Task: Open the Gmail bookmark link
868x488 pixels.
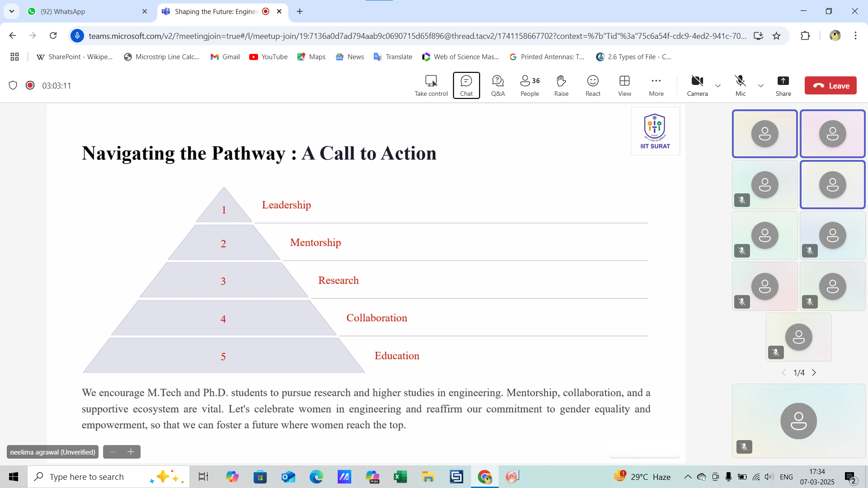Action: click(225, 56)
